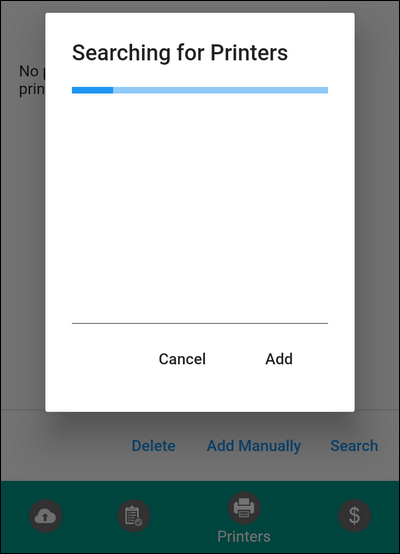Open the cloud upload tab icon
This screenshot has height=554, width=400.
point(45,516)
